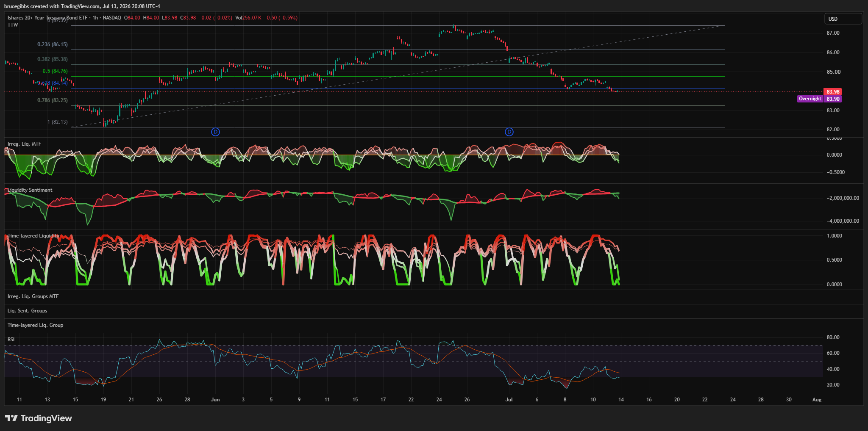Click the 0.382 (85.38) Fibonacci label
The width and height of the screenshot is (868, 431).
(x=53, y=59)
